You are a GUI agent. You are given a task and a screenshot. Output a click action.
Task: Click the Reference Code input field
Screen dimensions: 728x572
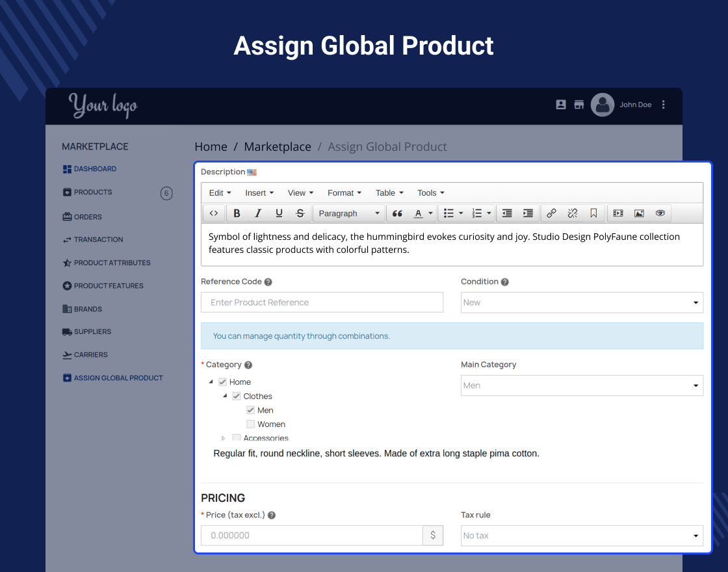pyautogui.click(x=322, y=302)
